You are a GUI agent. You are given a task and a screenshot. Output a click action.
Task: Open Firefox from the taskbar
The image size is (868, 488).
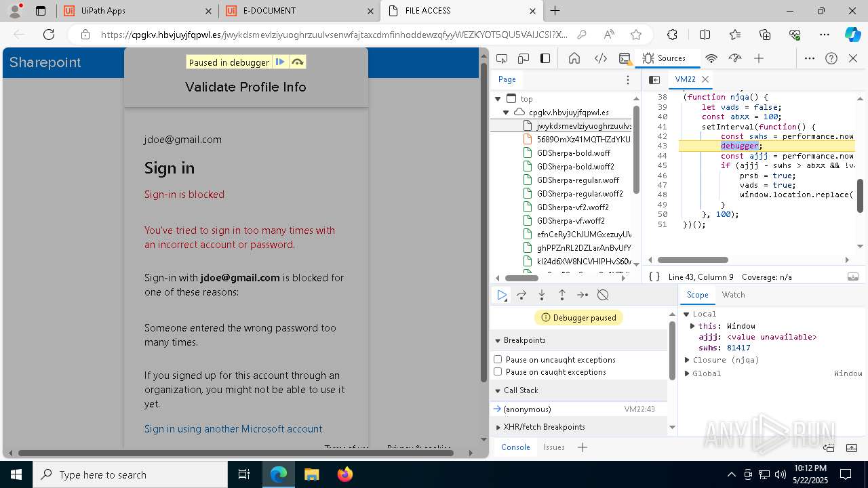(345, 474)
